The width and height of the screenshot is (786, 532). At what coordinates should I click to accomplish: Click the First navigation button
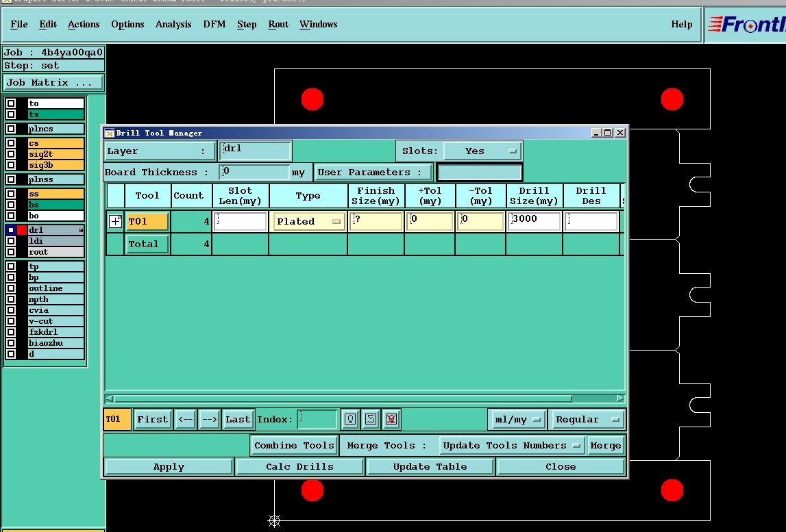coord(152,419)
